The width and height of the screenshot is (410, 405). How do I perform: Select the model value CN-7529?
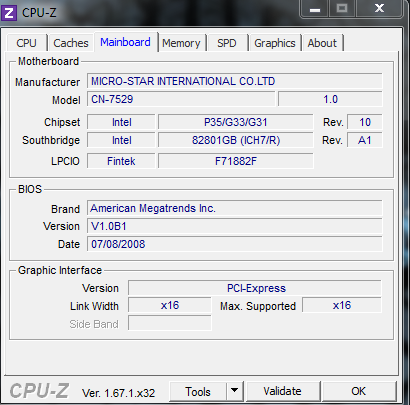[x=181, y=99]
